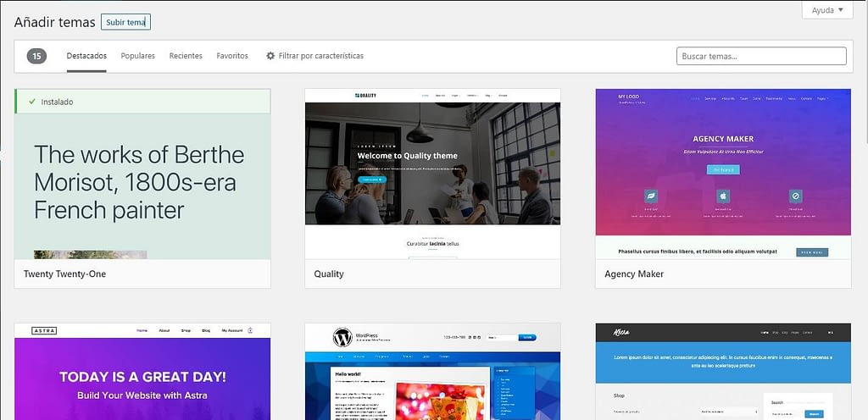The height and width of the screenshot is (420, 868).
Task: Open the Astra theme preview thumbnail
Action: pos(142,372)
